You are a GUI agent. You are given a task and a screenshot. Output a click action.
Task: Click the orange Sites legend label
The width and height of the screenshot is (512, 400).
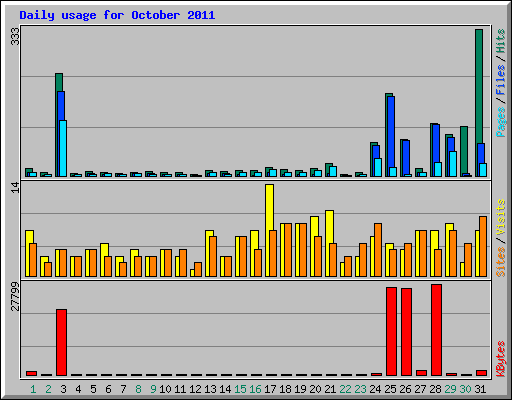501,262
